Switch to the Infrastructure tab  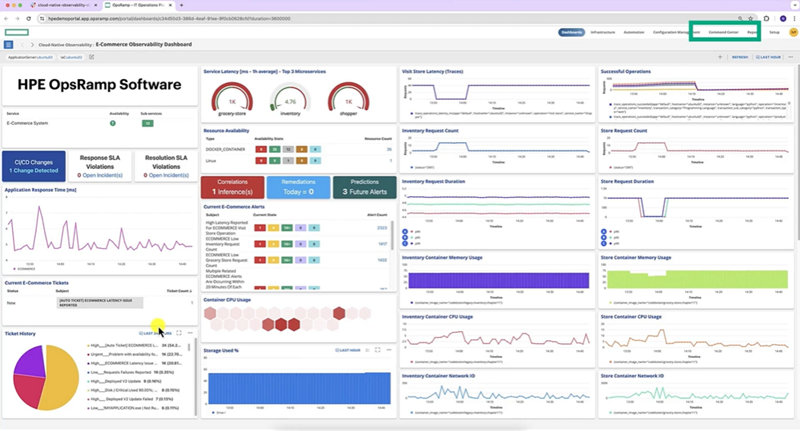603,32
